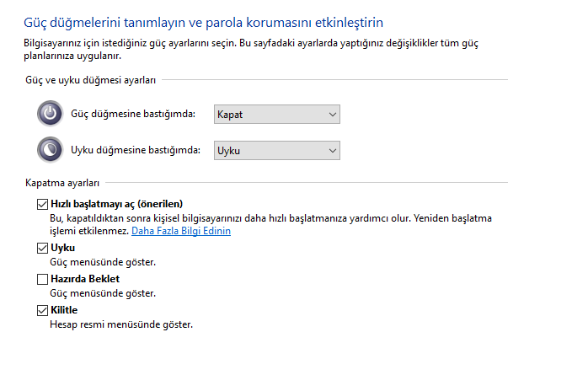Disable the Hızlı başlatmayı aç checkbox
The width and height of the screenshot is (588, 391).
click(43, 204)
